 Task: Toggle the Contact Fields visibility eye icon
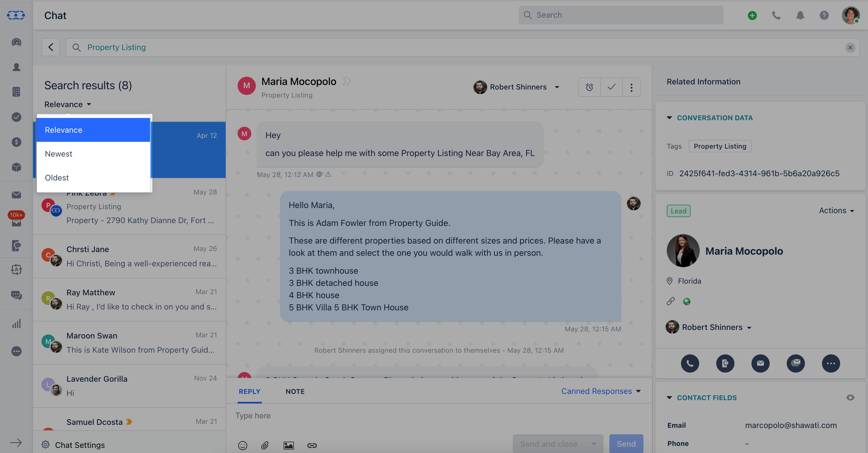click(850, 397)
